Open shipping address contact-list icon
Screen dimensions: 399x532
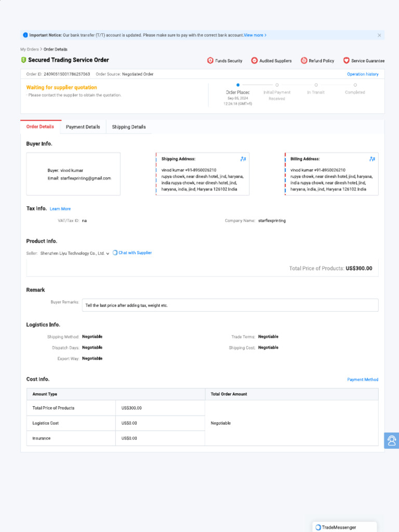click(x=243, y=159)
